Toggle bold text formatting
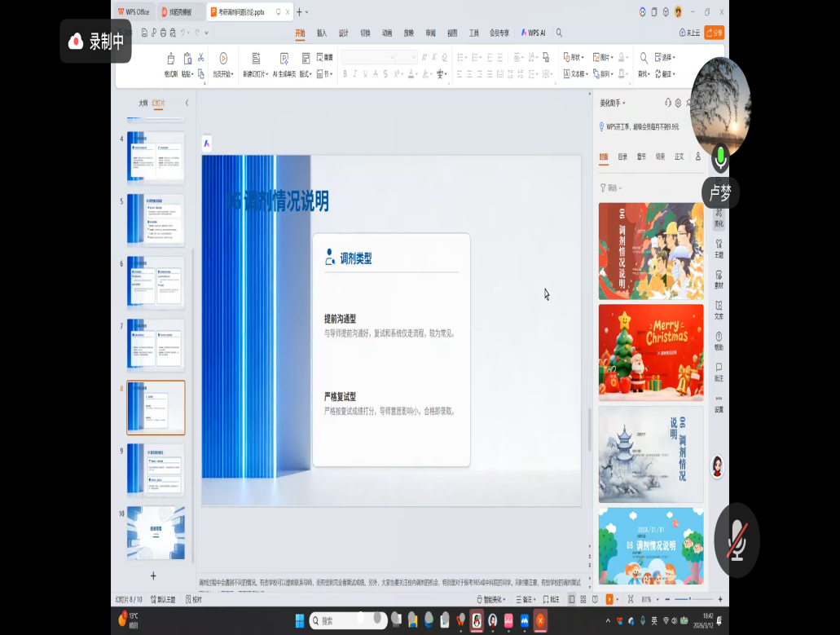The width and height of the screenshot is (840, 635). (x=345, y=74)
